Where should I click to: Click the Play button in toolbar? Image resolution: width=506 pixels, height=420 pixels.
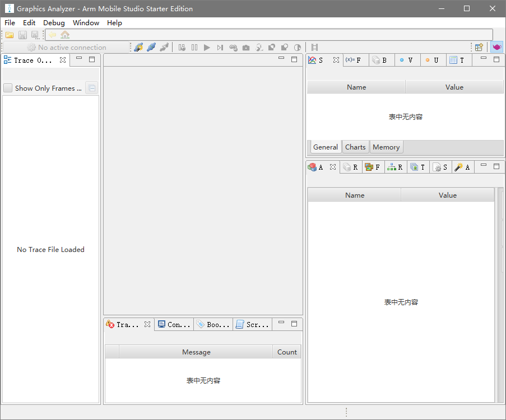coord(207,48)
